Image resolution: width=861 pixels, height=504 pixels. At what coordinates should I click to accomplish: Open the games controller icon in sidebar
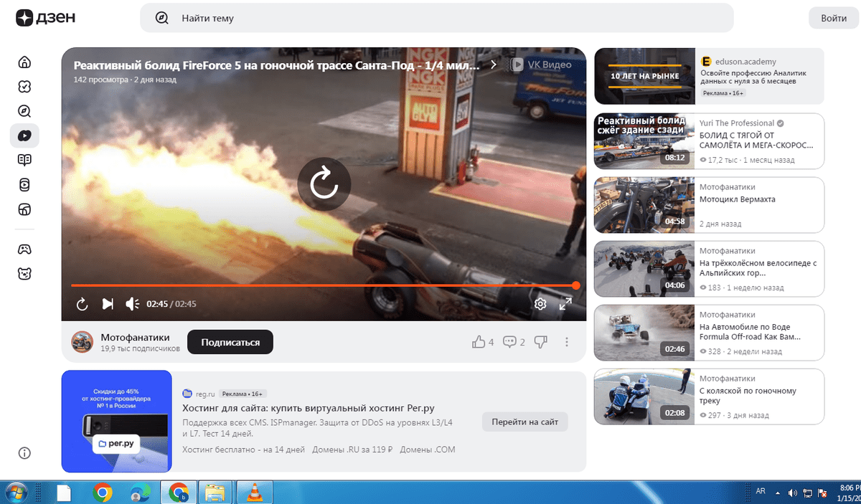[24, 249]
